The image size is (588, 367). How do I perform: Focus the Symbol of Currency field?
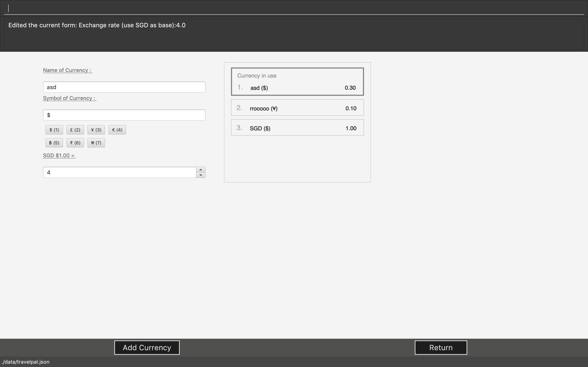[124, 115]
